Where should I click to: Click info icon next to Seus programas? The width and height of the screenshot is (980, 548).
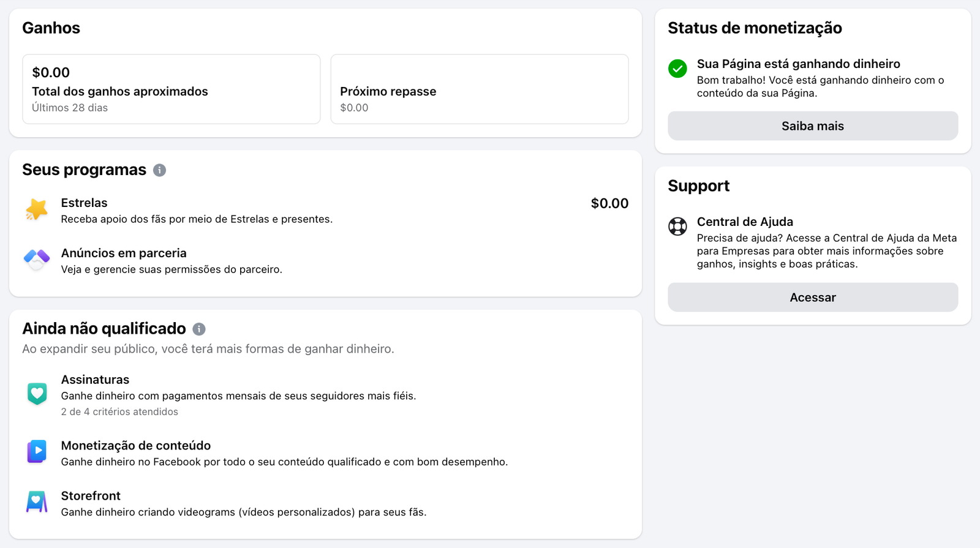[159, 170]
